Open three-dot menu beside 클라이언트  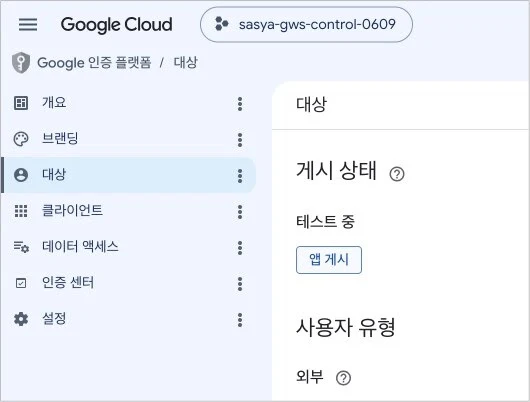click(x=240, y=212)
